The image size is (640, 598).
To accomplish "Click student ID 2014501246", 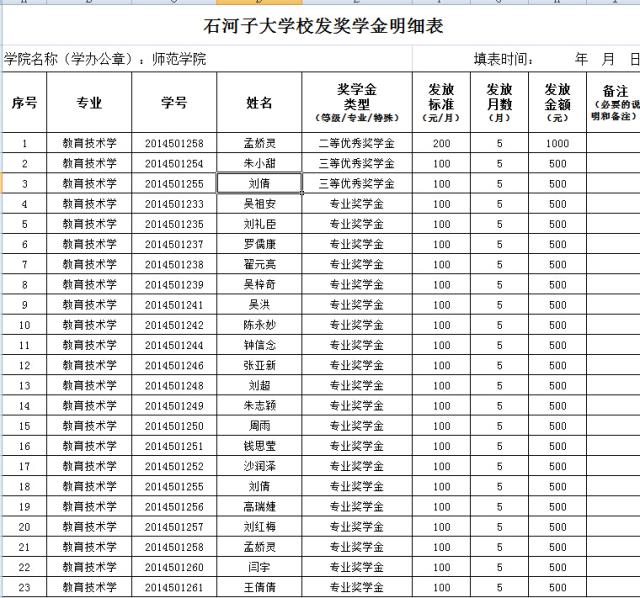I will [174, 365].
